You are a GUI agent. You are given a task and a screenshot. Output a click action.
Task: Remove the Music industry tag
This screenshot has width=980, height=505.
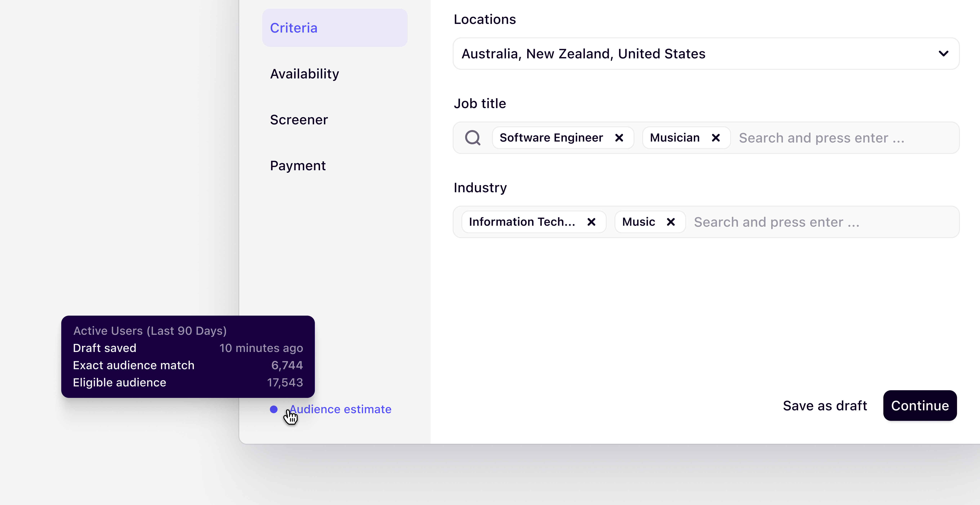coord(671,222)
